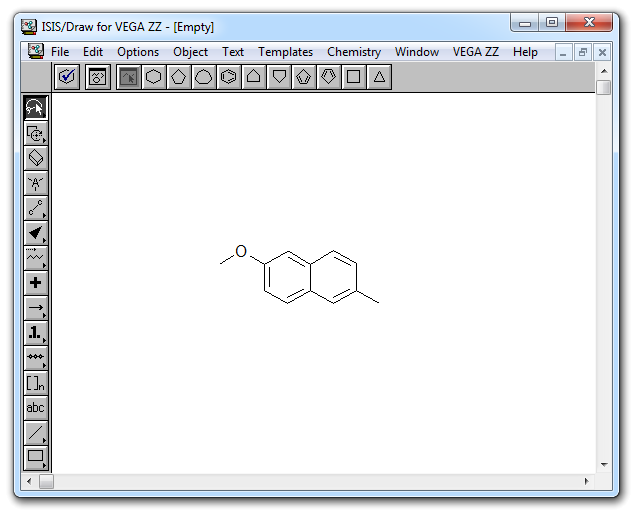Select the cyclopropane triangle template

click(379, 77)
